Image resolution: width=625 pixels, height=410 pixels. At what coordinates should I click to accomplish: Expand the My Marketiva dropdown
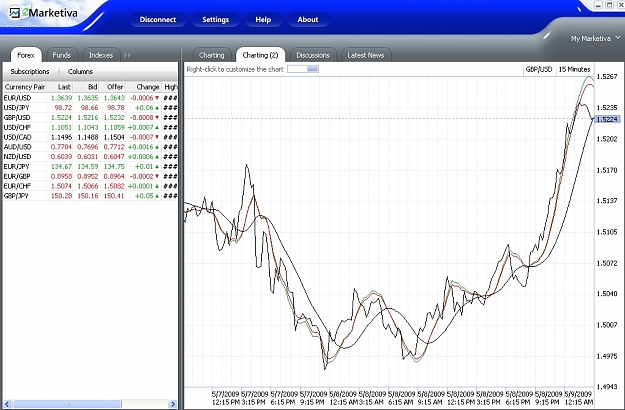(596, 39)
